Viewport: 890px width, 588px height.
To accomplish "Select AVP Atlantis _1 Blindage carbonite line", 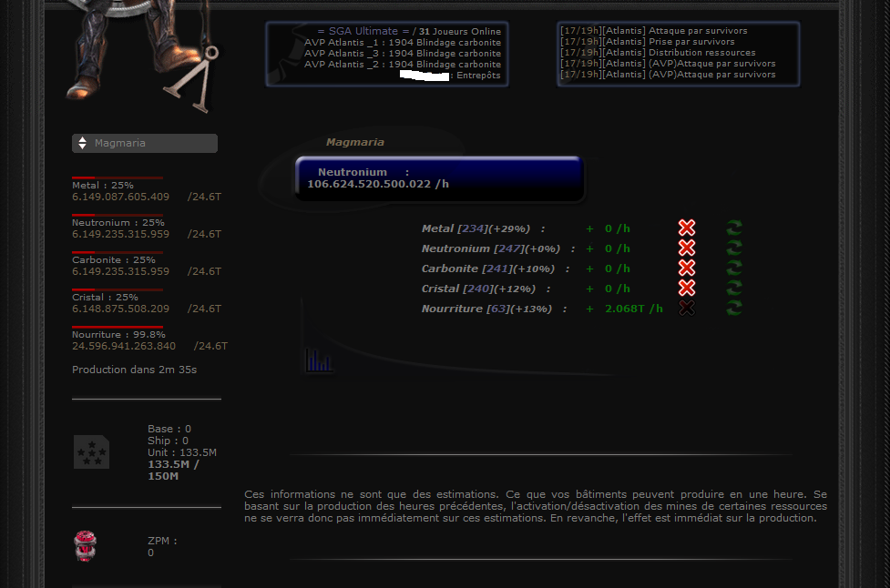I will (x=403, y=43).
